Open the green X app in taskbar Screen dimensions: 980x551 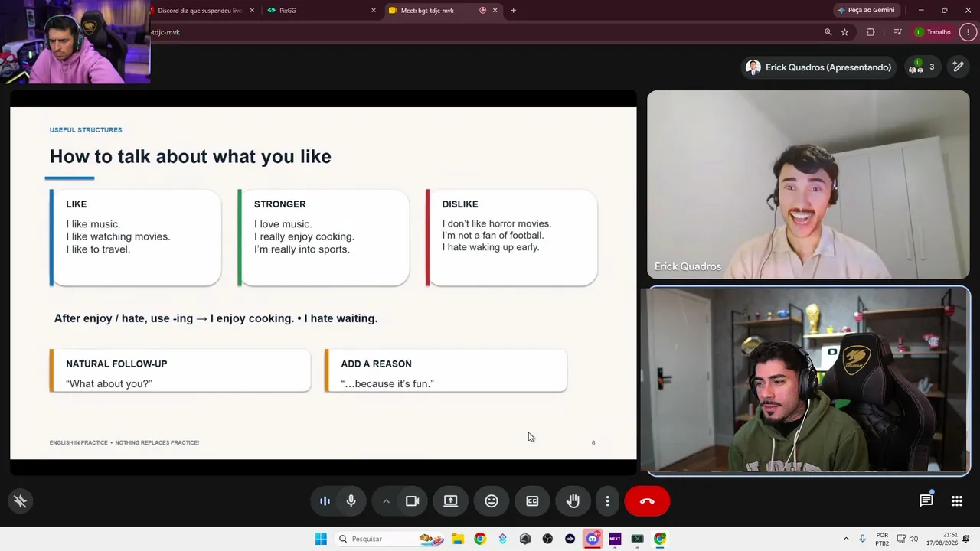[x=637, y=539]
